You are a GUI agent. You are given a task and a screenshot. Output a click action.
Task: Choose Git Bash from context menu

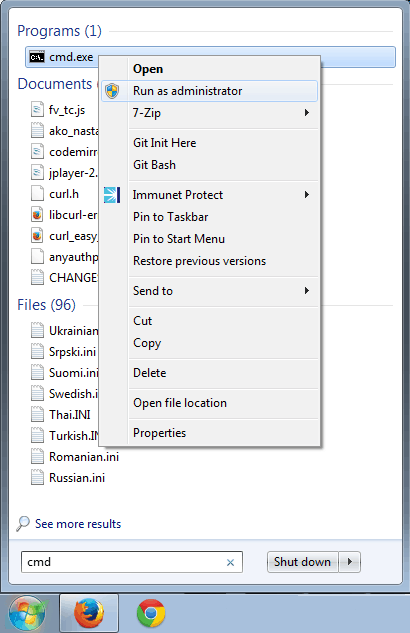coord(154,165)
